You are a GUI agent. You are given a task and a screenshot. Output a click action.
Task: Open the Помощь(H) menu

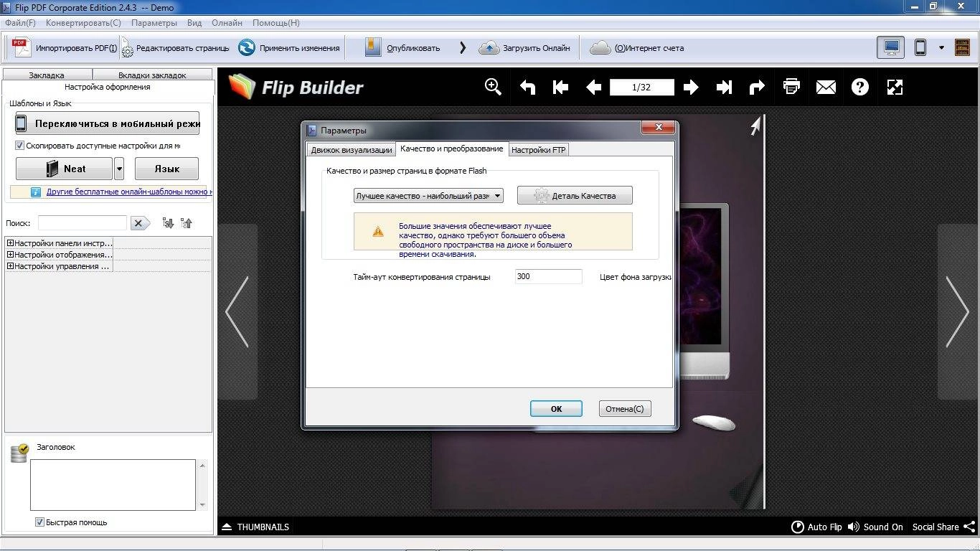click(x=275, y=23)
